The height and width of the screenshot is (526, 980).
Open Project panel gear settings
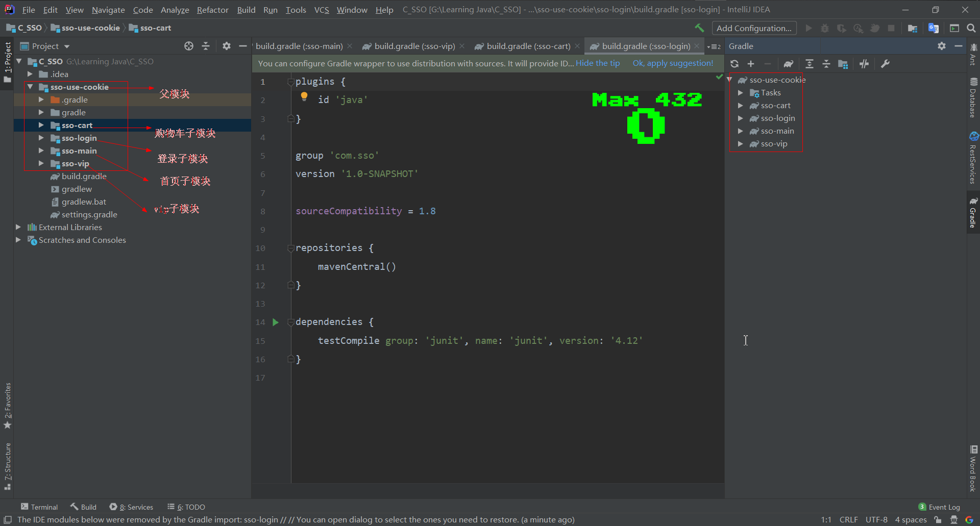coord(227,46)
